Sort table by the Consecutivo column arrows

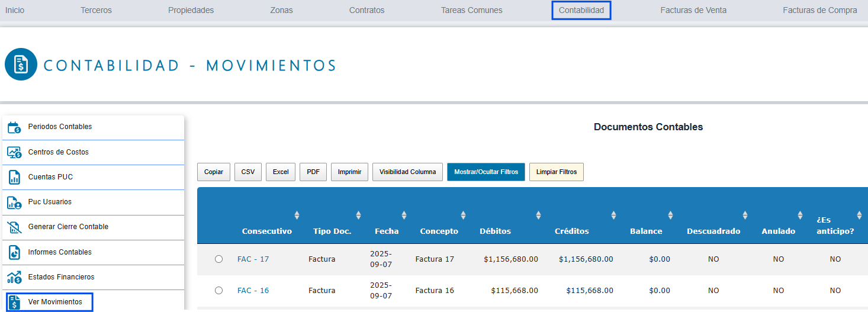click(297, 215)
